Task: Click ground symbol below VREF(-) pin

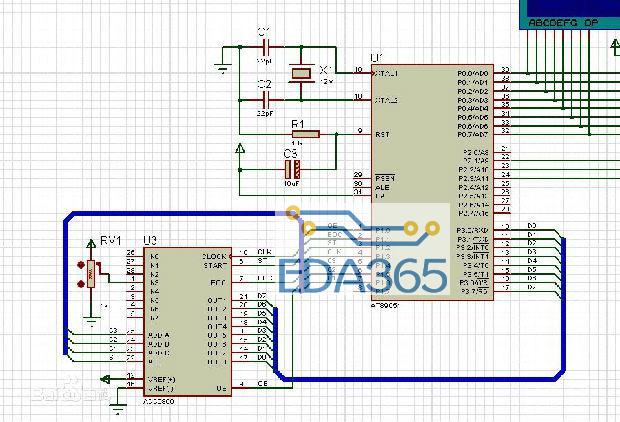Action: click(118, 408)
